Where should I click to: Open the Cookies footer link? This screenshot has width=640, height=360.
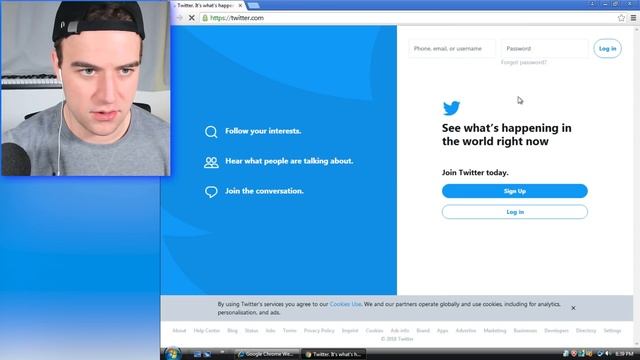374,331
